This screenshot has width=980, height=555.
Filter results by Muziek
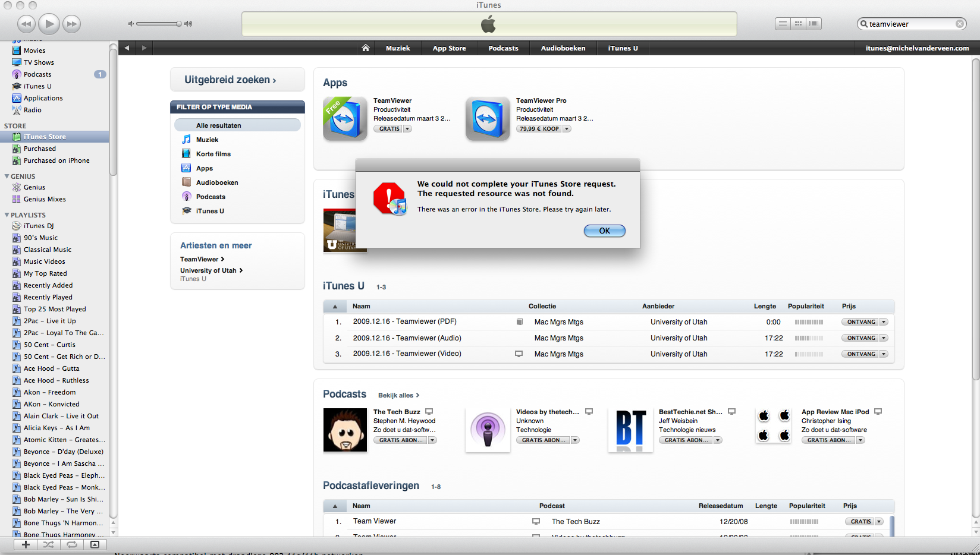(x=207, y=140)
